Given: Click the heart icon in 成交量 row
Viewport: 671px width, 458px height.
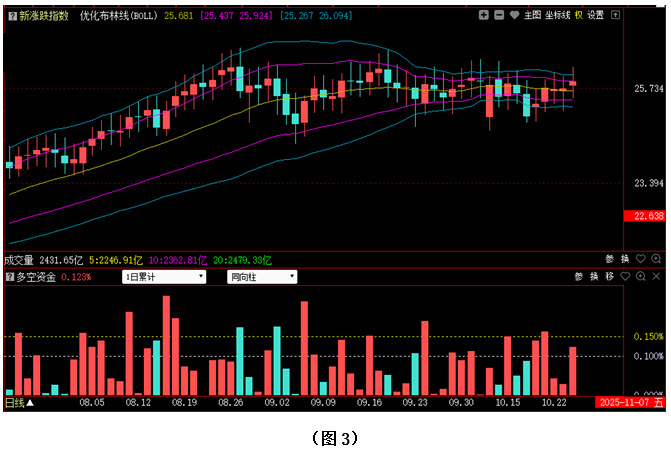Looking at the screenshot, I should coord(641,259).
